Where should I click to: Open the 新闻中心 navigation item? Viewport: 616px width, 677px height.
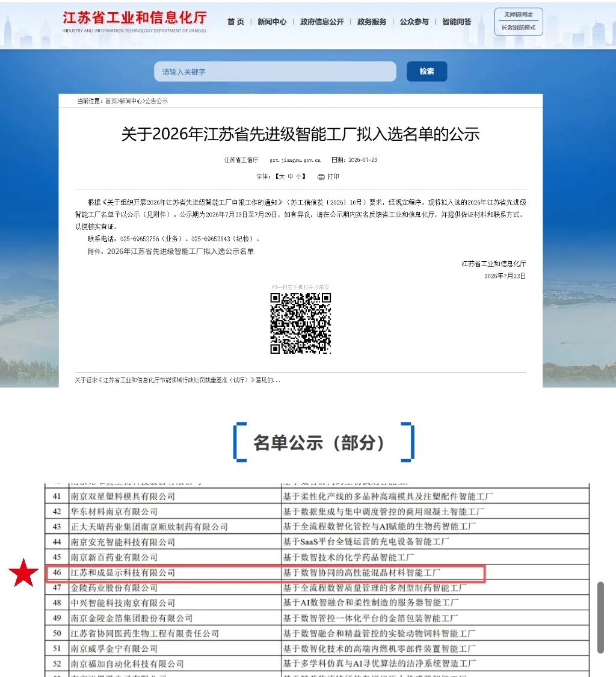272,22
